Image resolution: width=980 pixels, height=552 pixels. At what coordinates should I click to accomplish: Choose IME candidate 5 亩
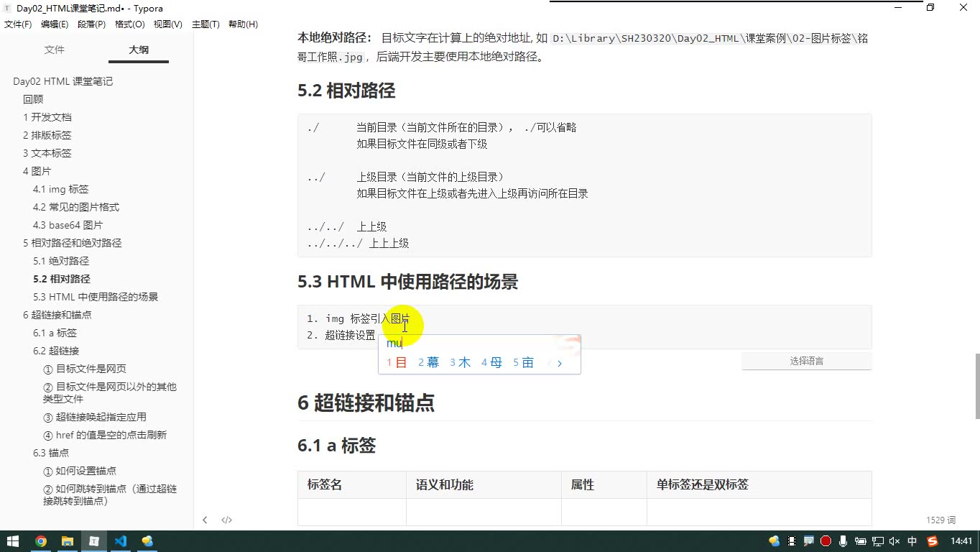524,363
